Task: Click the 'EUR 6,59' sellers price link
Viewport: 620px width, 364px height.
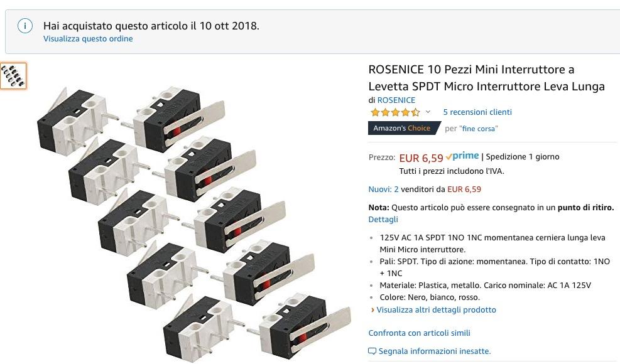Action: [x=464, y=189]
